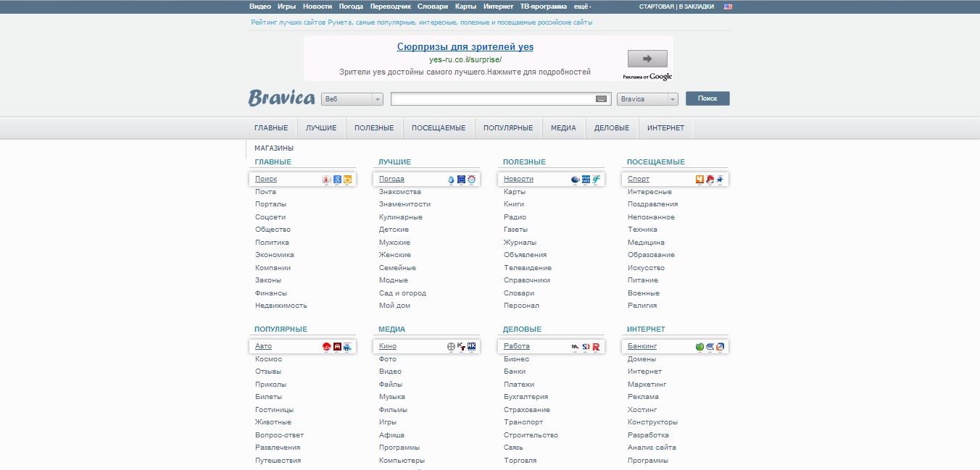
Task: Click the arrow button in the ad banner
Action: pyautogui.click(x=647, y=59)
